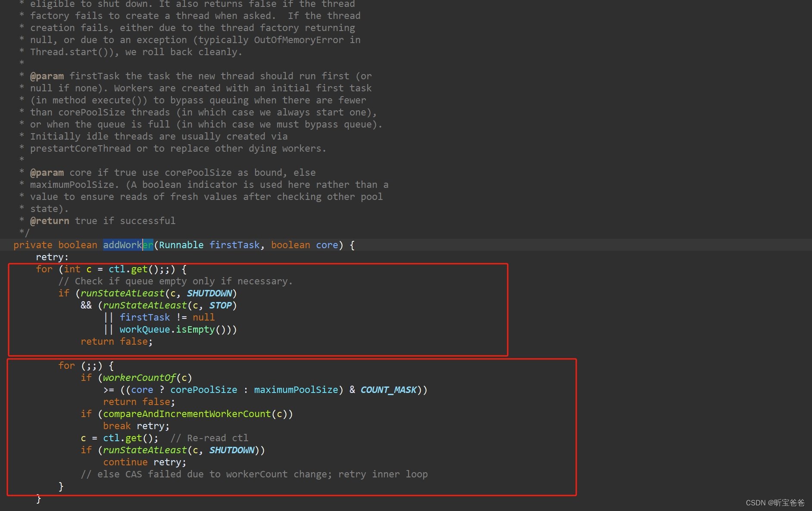Click 'Check if queue empty' comment
Viewport: 812px width, 511px height.
(176, 281)
